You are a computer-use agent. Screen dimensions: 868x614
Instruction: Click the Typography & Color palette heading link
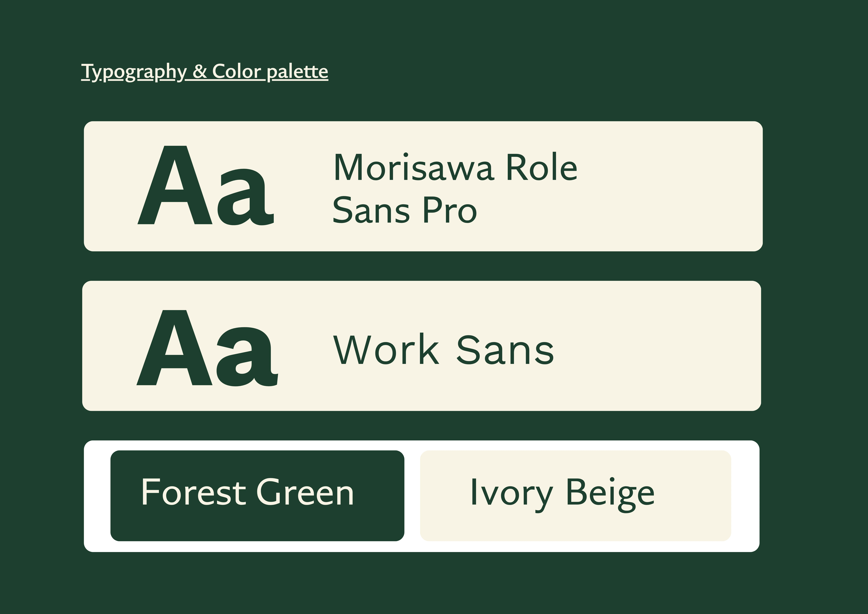[205, 72]
